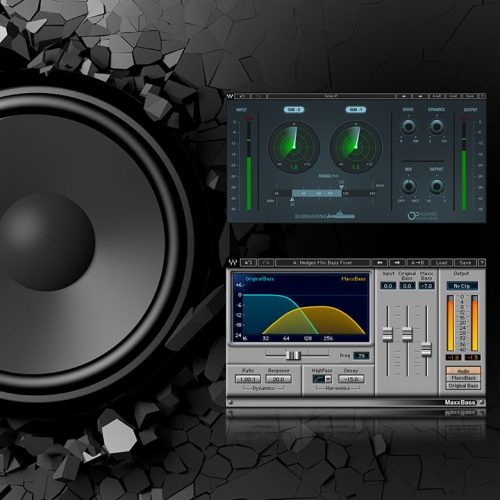Click the HighPass filter curve icon
500x500 pixels.
(x=319, y=379)
